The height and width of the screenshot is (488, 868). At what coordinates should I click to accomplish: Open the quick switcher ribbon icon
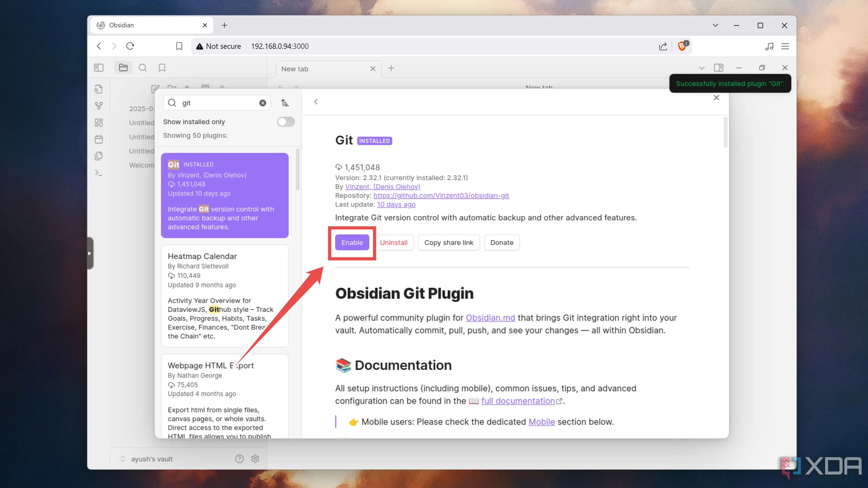(x=99, y=89)
